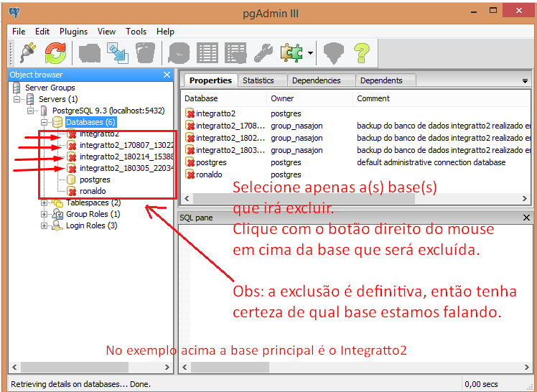Click the puzzle-piece Plugins icon
This screenshot has width=537, height=392.
tap(291, 52)
